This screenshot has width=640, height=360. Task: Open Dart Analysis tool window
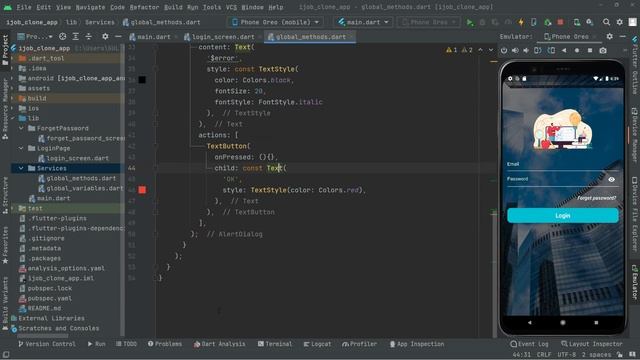click(x=220, y=344)
